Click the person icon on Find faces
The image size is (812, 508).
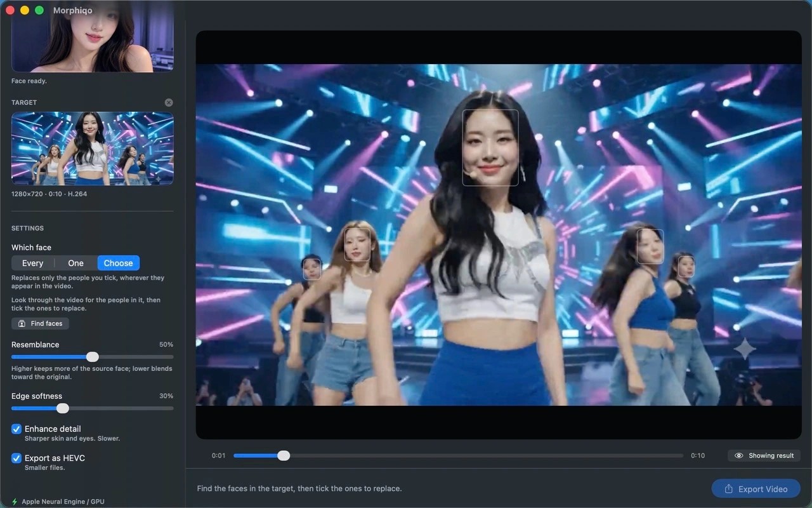pos(22,324)
